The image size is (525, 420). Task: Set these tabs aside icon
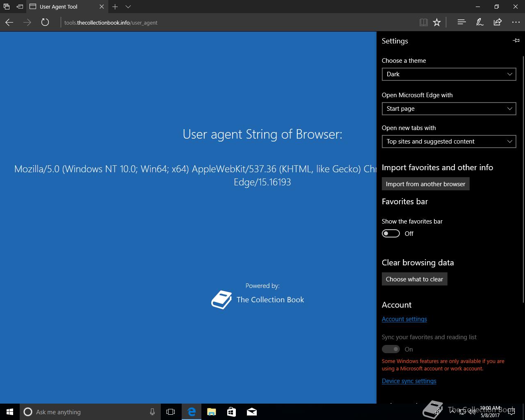pyautogui.click(x=20, y=7)
